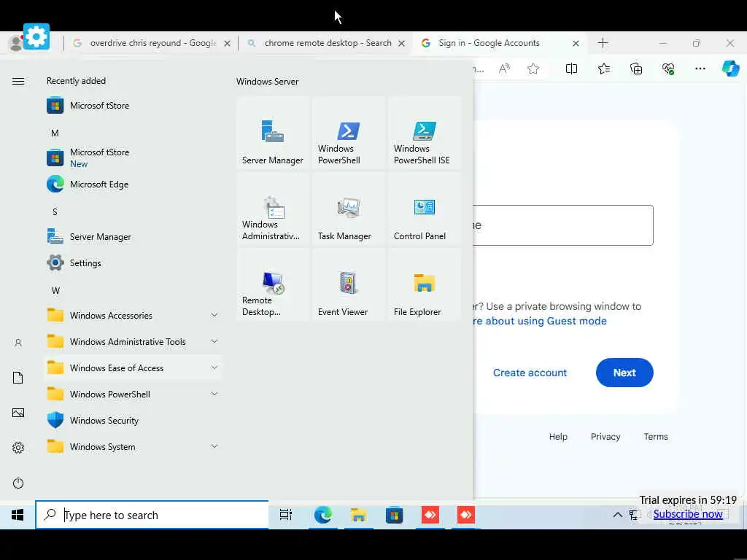Close the chrome remote desktop tab
This screenshot has height=560, width=747.
[402, 43]
